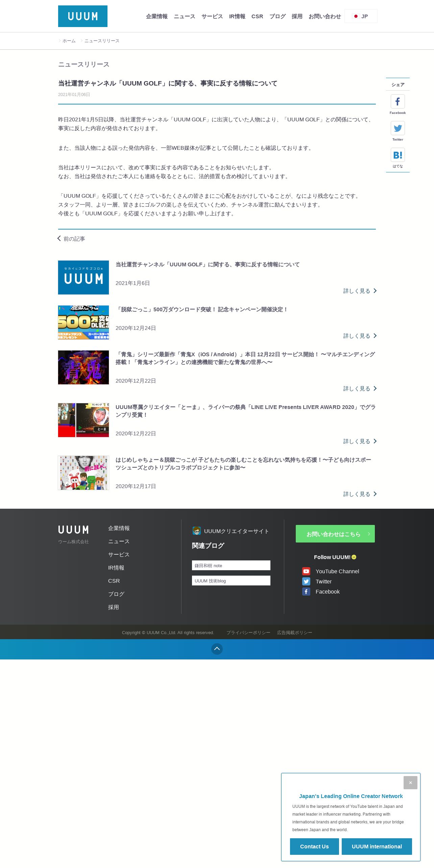Click 詳しく見る for the December 24 article
The image size is (434, 868).
pyautogui.click(x=360, y=336)
